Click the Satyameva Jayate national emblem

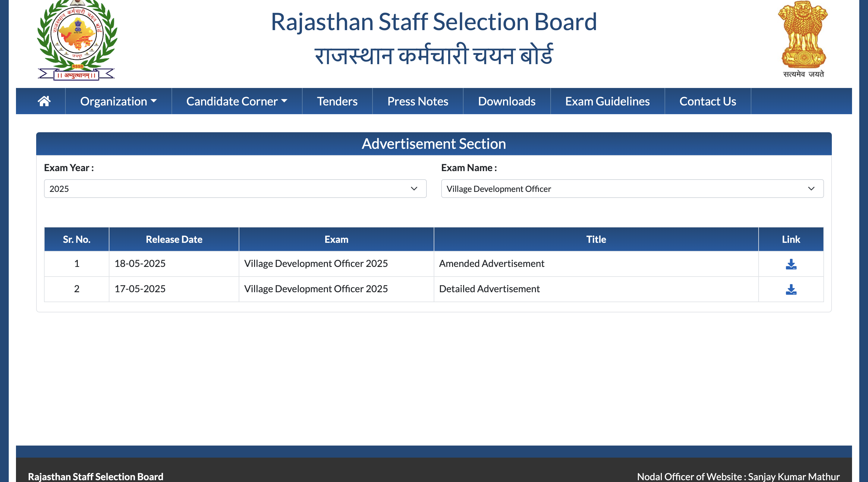(x=804, y=39)
